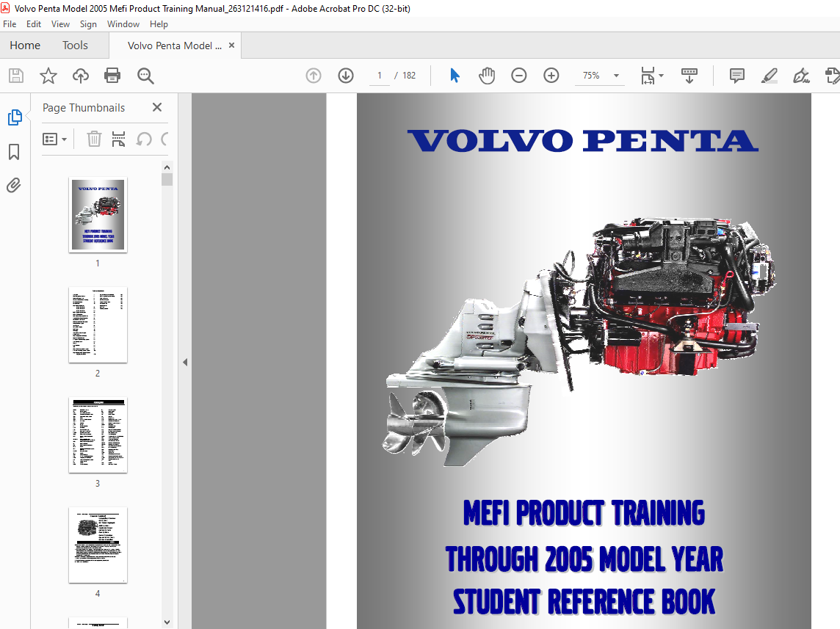Go to next page arrow
Screen dimensions: 840x629
[x=346, y=76]
